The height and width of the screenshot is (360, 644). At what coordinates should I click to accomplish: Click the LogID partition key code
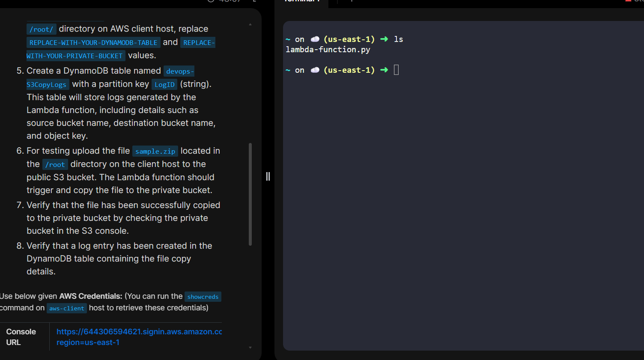[164, 85]
